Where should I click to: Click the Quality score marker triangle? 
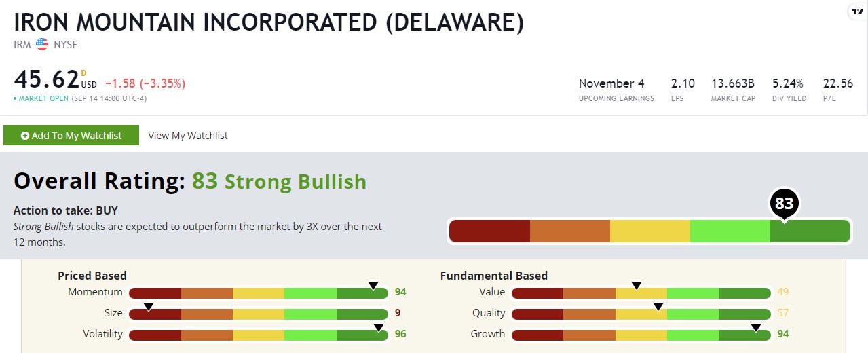pos(658,306)
